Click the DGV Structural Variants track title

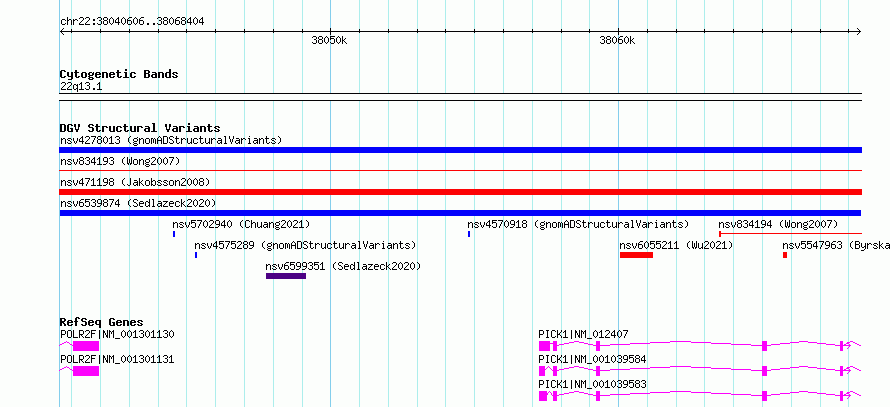tap(140, 128)
